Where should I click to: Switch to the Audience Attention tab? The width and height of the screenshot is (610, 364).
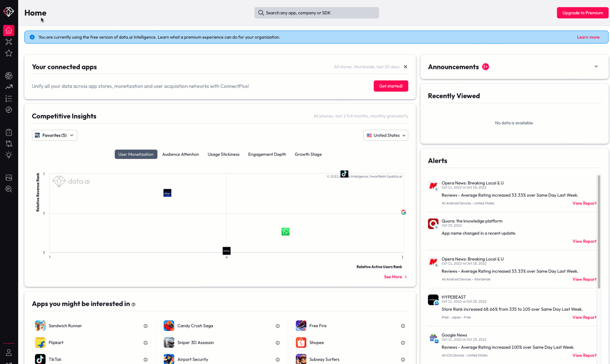click(x=180, y=154)
